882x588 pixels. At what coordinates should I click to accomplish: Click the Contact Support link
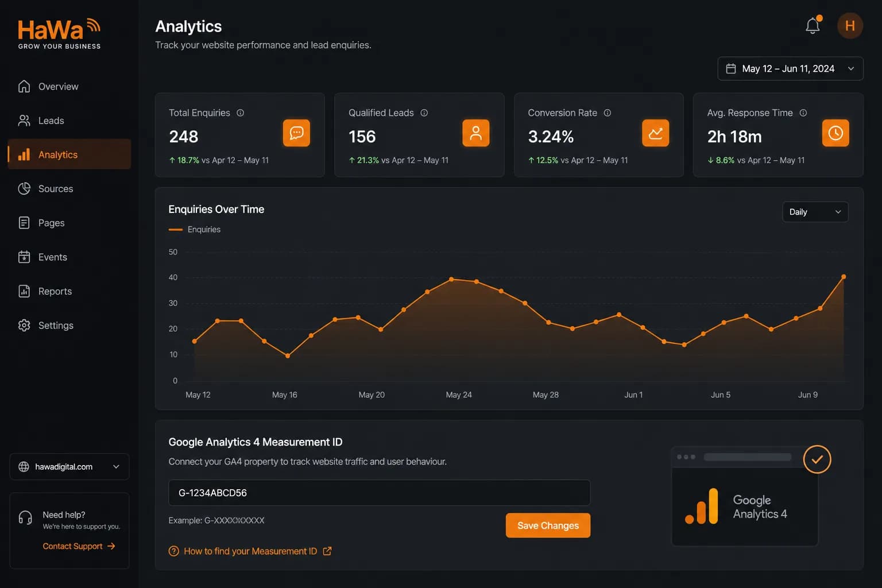79,546
